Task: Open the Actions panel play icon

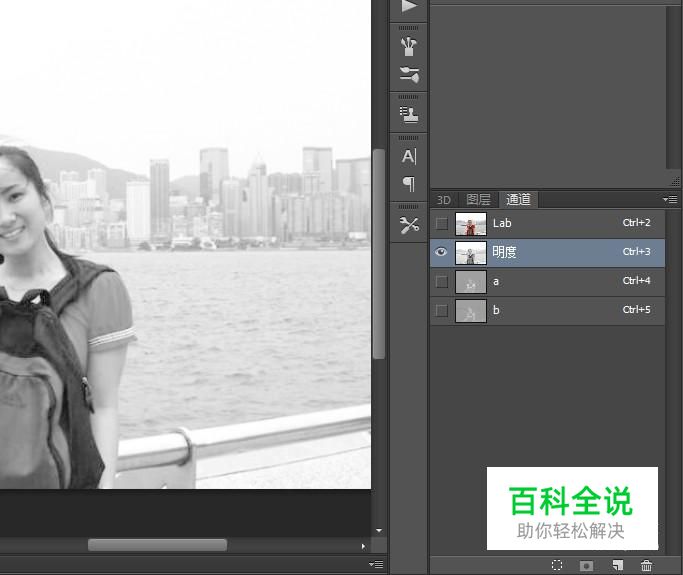Action: (409, 6)
